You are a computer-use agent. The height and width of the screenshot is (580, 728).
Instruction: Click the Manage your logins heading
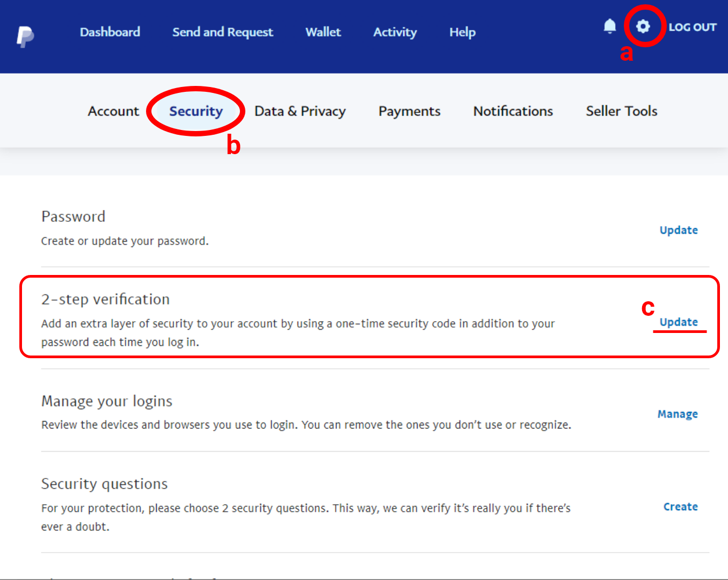coord(107,401)
